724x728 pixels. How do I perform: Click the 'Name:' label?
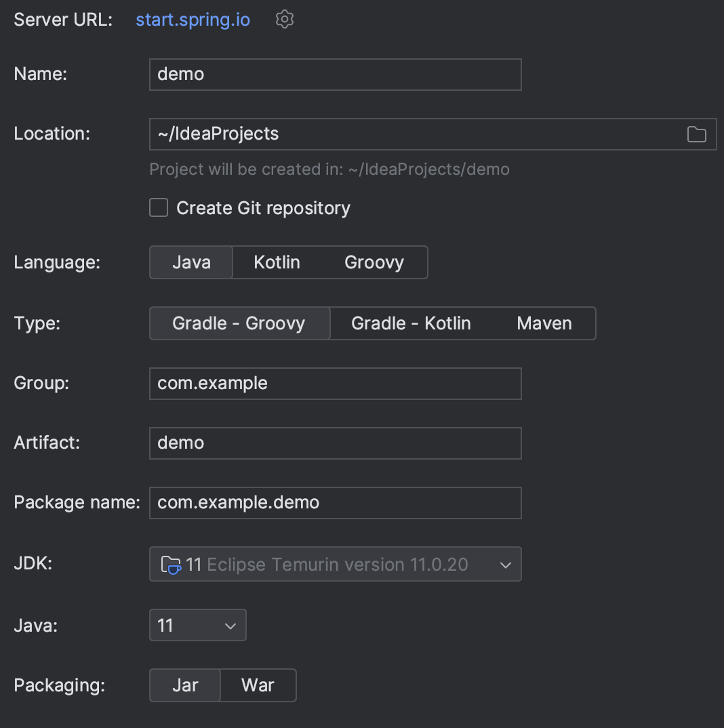(x=41, y=74)
